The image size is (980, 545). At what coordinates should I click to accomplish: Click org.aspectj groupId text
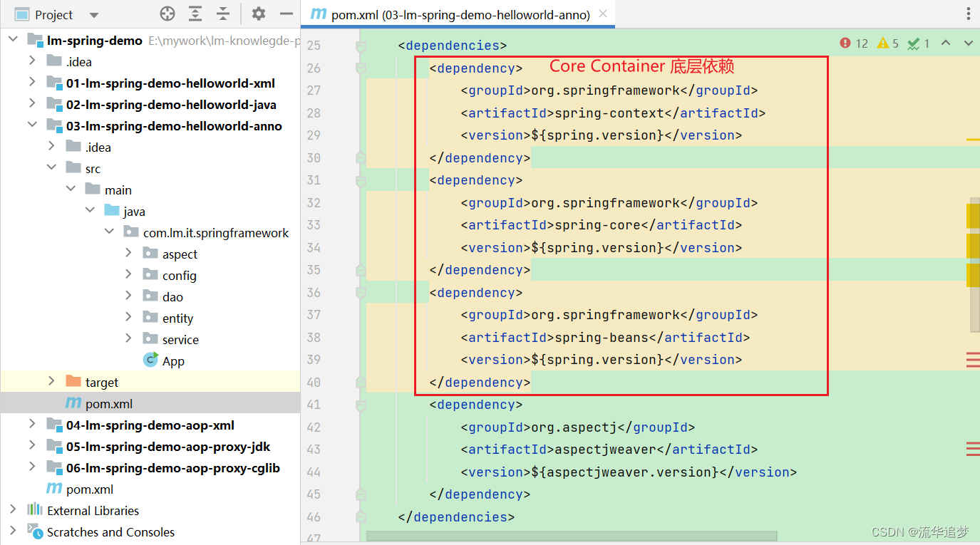(x=574, y=427)
